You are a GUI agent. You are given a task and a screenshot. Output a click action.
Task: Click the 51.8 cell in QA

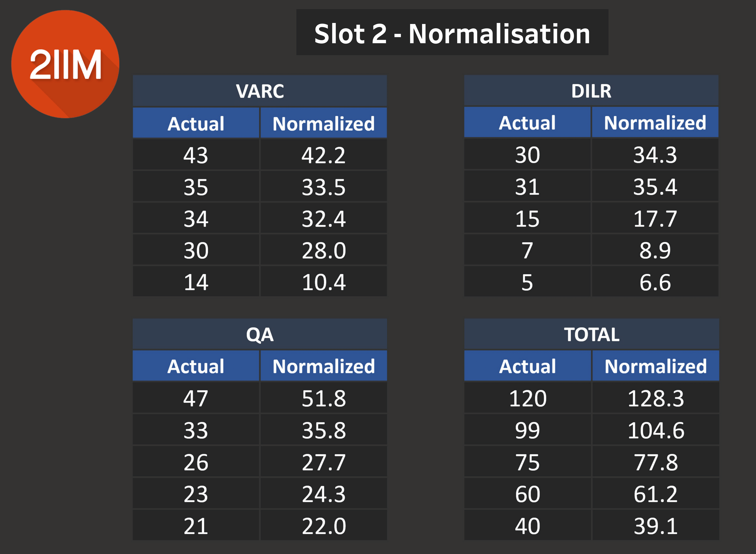pyautogui.click(x=324, y=398)
